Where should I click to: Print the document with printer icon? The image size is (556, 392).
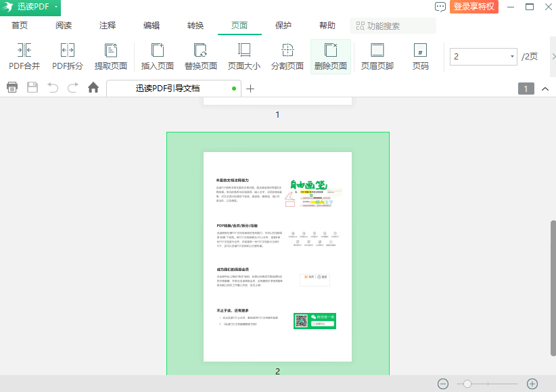[12, 87]
